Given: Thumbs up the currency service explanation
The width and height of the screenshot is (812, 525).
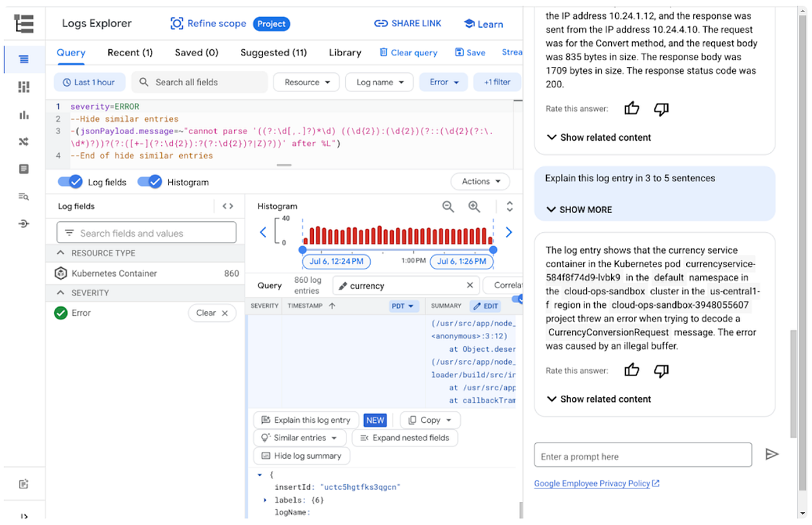Looking at the screenshot, I should (631, 370).
